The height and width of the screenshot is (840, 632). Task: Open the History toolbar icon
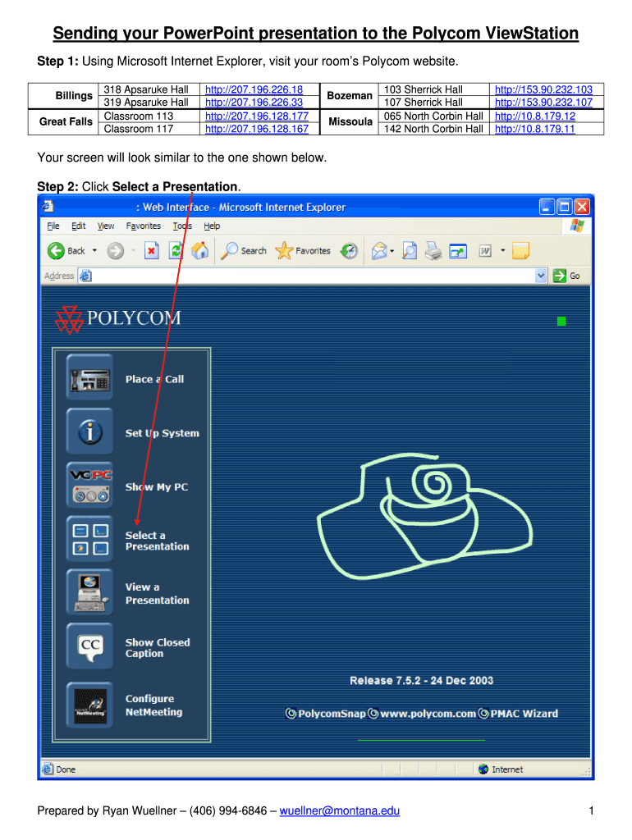tap(350, 250)
